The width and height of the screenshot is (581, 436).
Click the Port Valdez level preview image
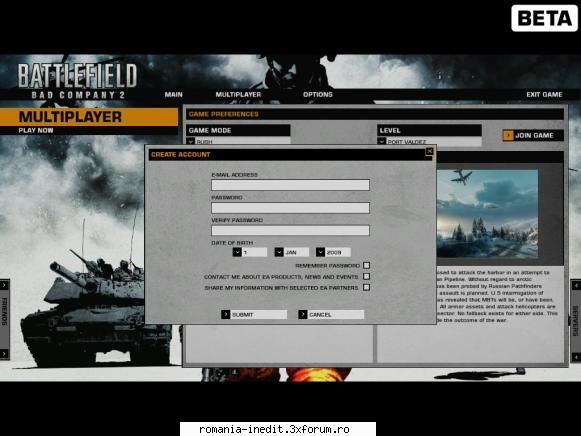[487, 213]
